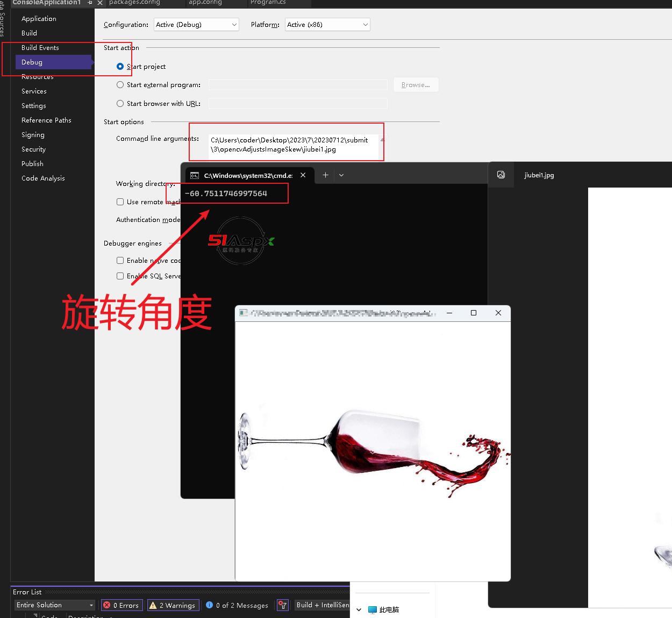Image resolution: width=672 pixels, height=618 pixels.
Task: Toggle the 2 Warnings filter
Action: tap(173, 605)
